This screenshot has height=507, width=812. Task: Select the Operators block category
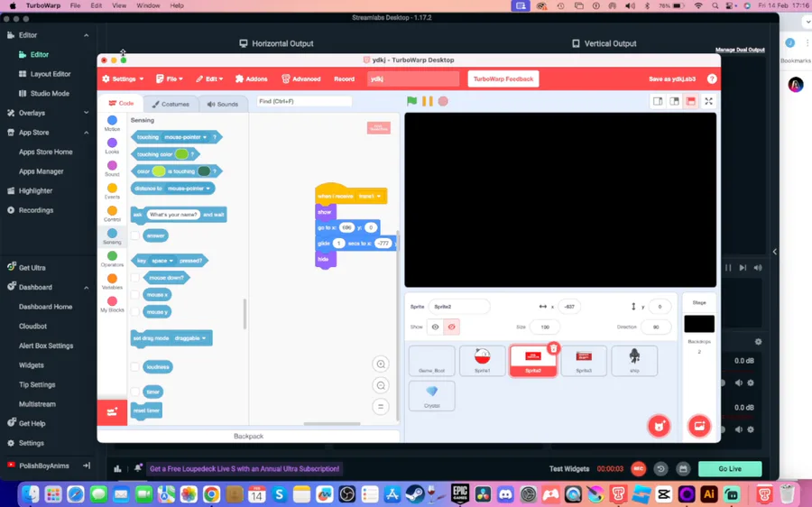coord(112,259)
